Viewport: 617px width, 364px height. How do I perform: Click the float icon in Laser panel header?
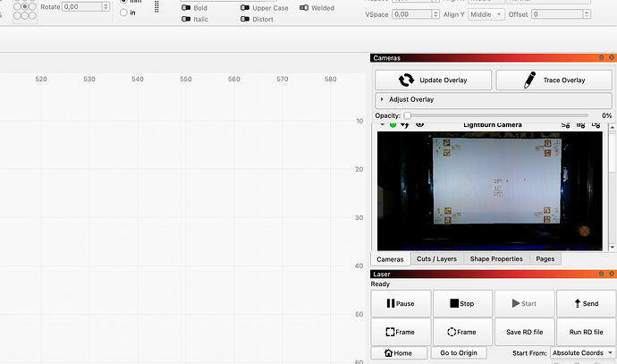[x=601, y=274]
